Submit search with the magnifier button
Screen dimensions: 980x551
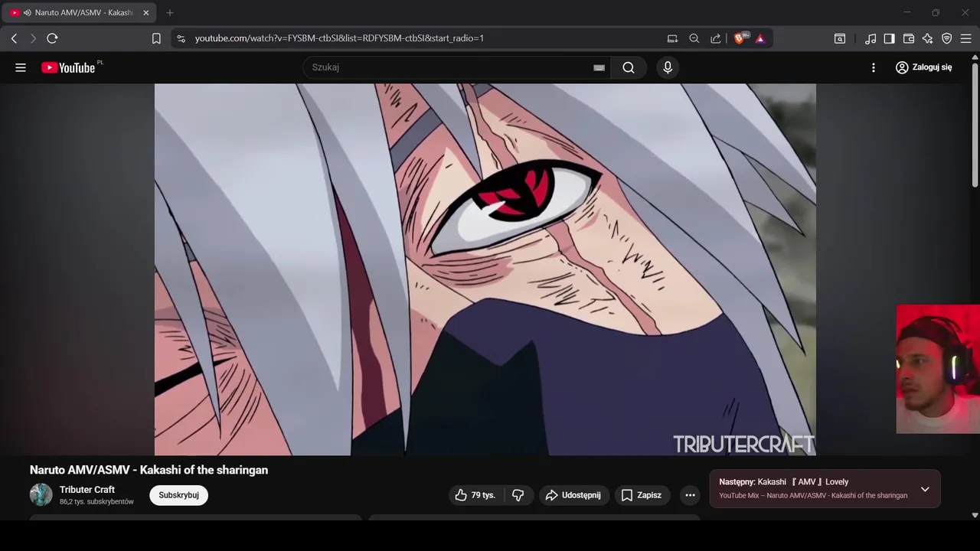tap(629, 67)
